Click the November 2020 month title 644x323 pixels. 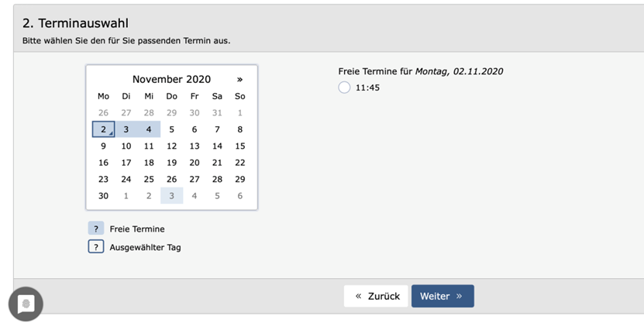[171, 79]
